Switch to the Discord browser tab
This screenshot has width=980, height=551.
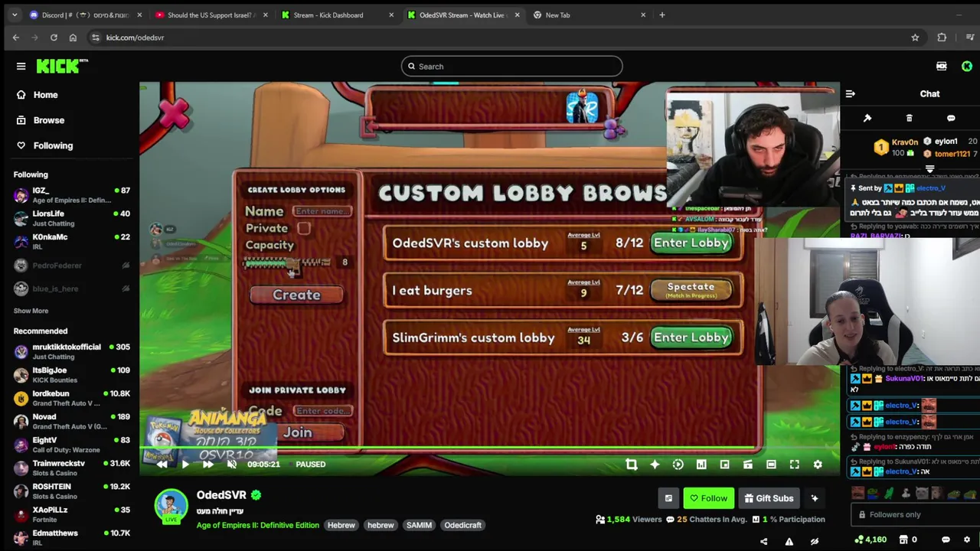(86, 15)
